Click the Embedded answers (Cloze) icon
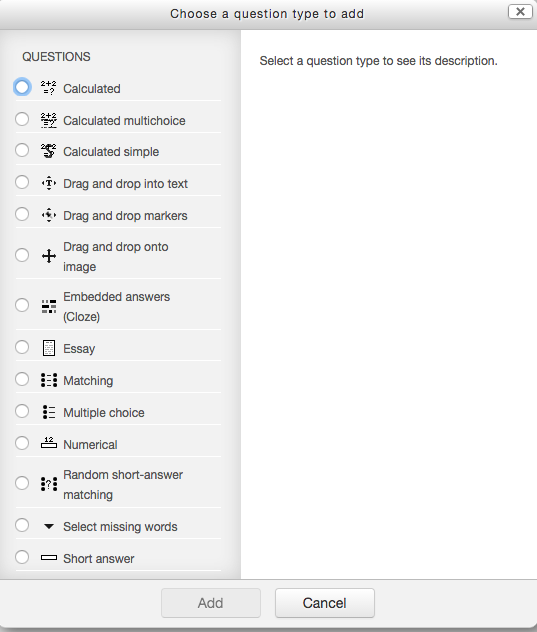537x632 pixels. click(x=49, y=306)
